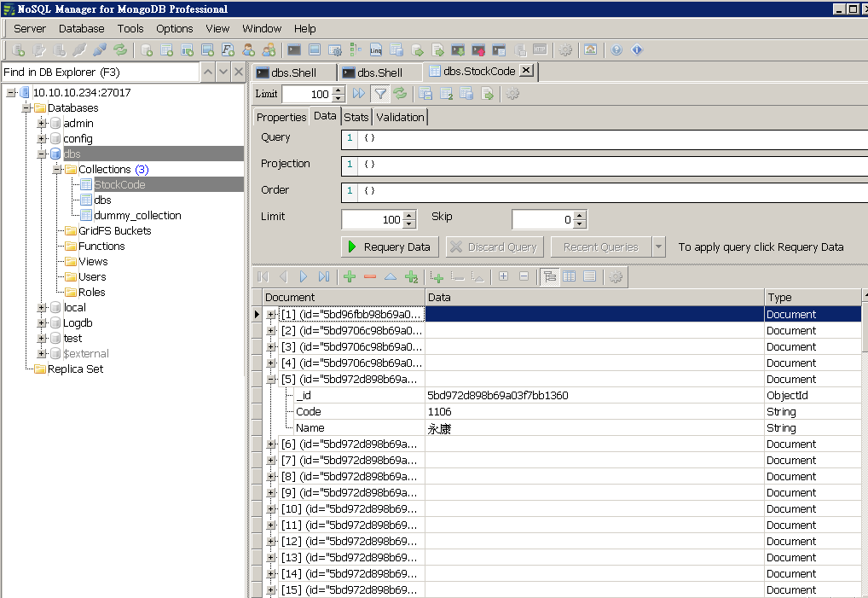Switch to tree view mode
868x598 pixels.
[x=549, y=276]
